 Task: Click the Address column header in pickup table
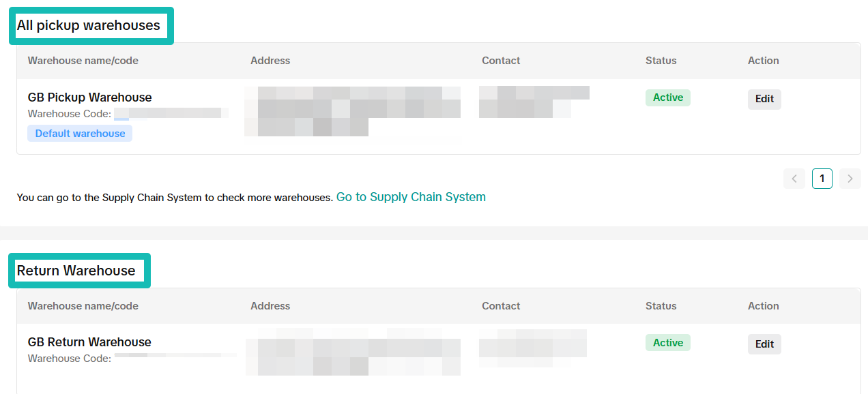(270, 60)
